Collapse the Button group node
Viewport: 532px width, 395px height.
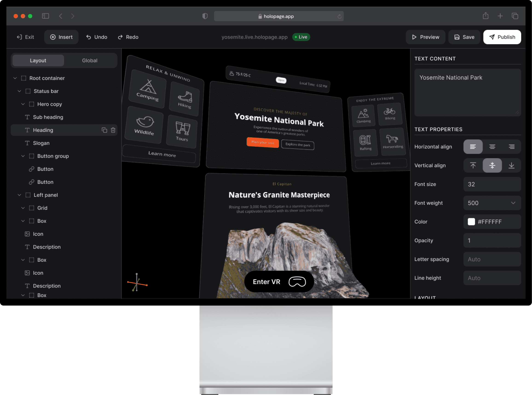click(x=23, y=156)
